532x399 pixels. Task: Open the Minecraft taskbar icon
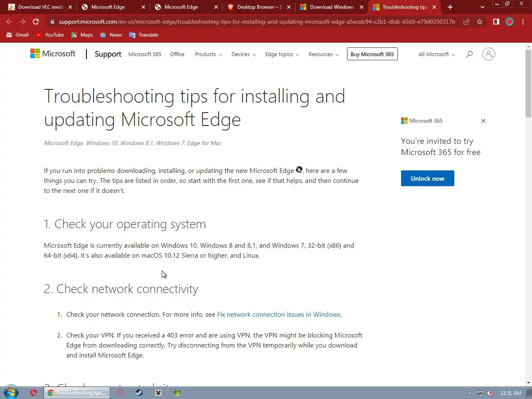(x=158, y=393)
